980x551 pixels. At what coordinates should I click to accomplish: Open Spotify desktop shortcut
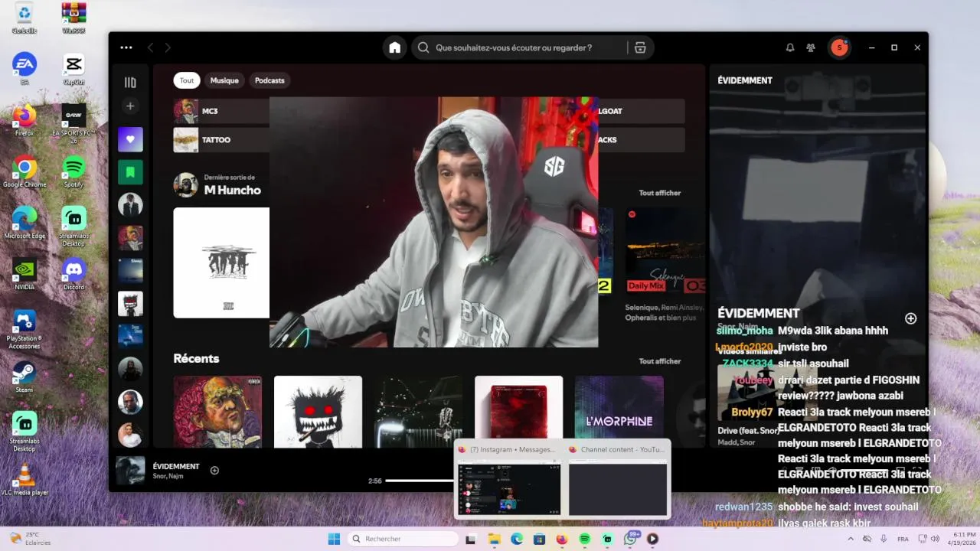(73, 171)
